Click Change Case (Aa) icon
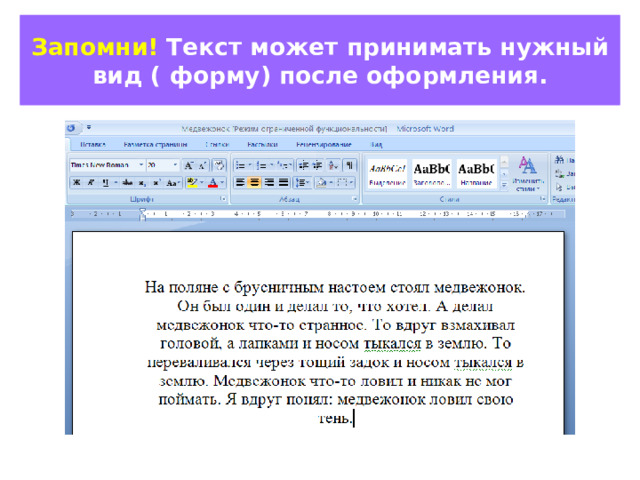The height and width of the screenshot is (480, 640). 172,182
